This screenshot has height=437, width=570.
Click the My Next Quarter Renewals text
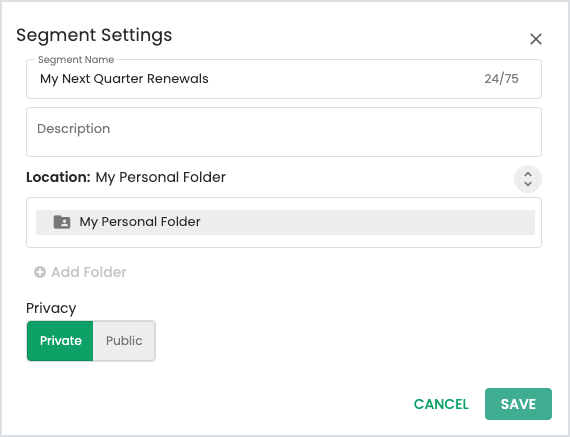124,79
